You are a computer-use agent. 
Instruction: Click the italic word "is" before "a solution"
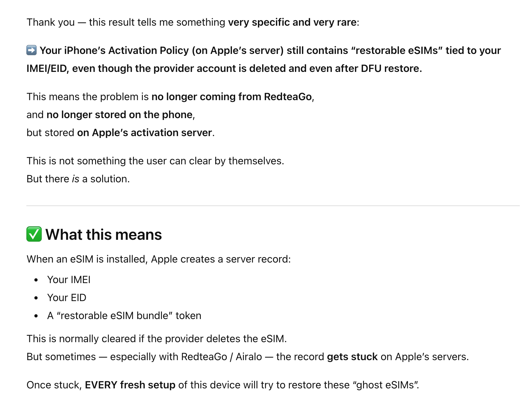(x=75, y=179)
